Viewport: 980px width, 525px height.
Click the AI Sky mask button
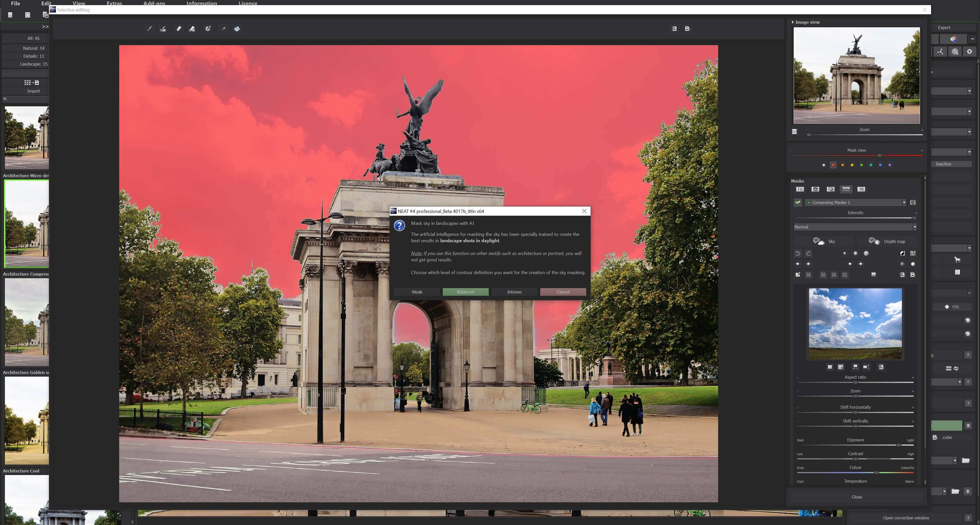tap(824, 241)
